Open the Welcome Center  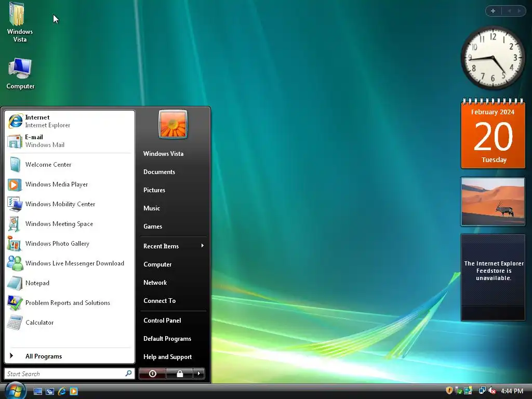[x=70, y=165]
